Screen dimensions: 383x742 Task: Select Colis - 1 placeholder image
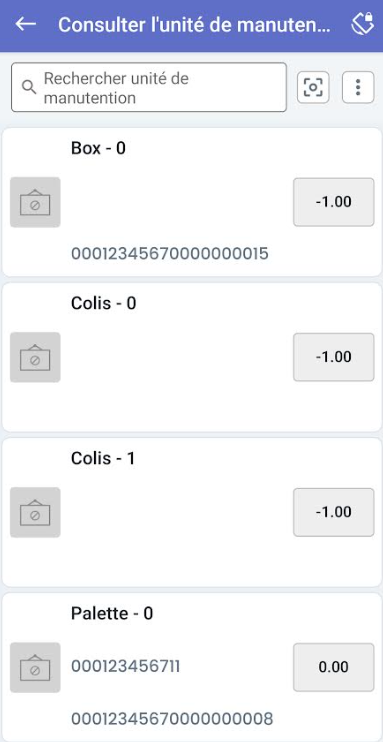(x=35, y=512)
